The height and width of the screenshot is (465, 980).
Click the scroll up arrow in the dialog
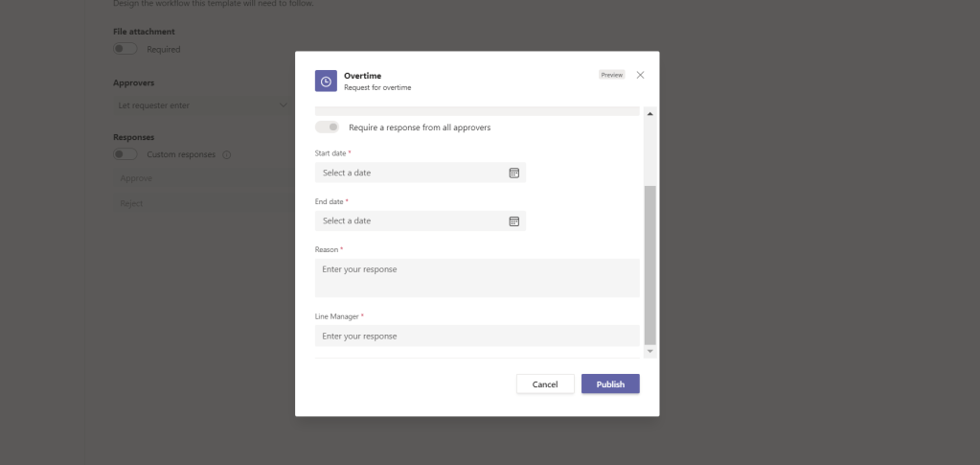pyautogui.click(x=650, y=114)
